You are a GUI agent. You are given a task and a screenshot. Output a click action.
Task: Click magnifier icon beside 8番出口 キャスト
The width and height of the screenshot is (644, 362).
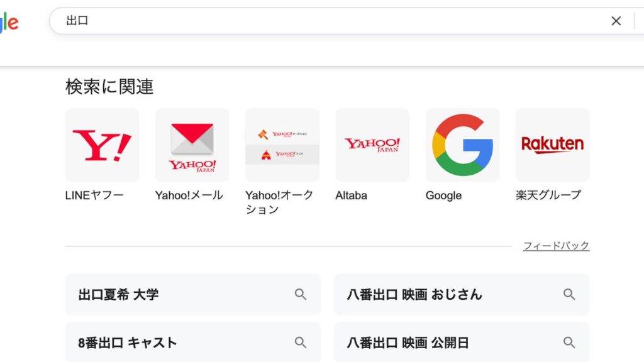tap(301, 343)
